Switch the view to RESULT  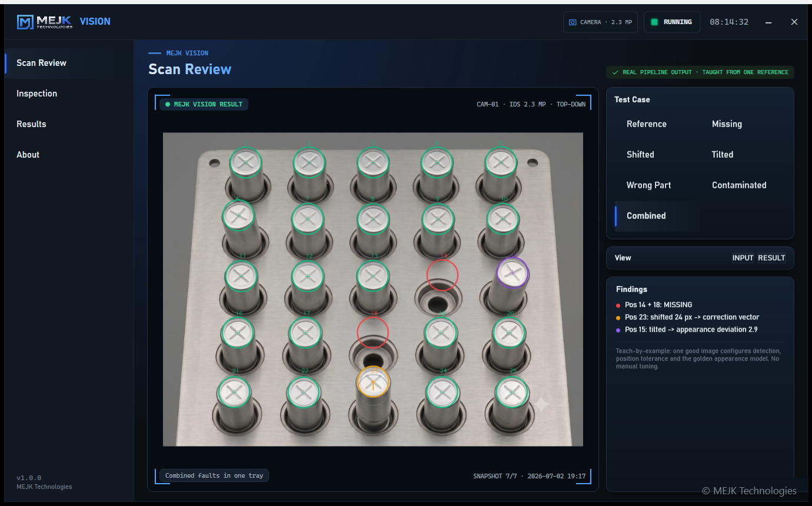pos(771,258)
